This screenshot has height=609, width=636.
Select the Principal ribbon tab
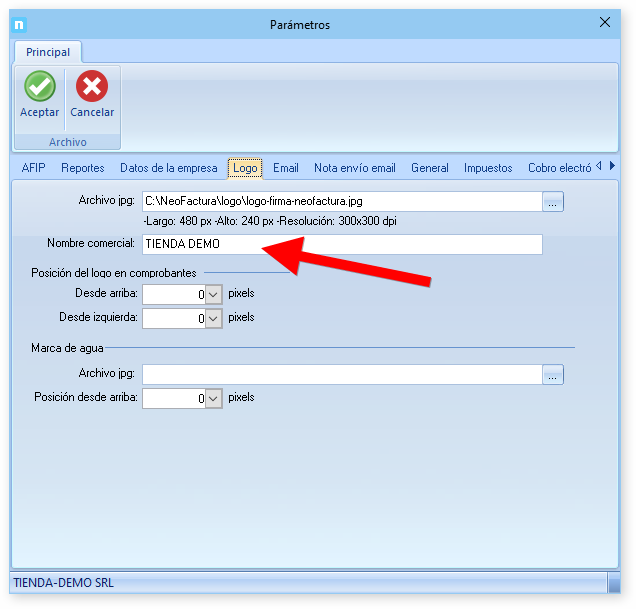(48, 52)
